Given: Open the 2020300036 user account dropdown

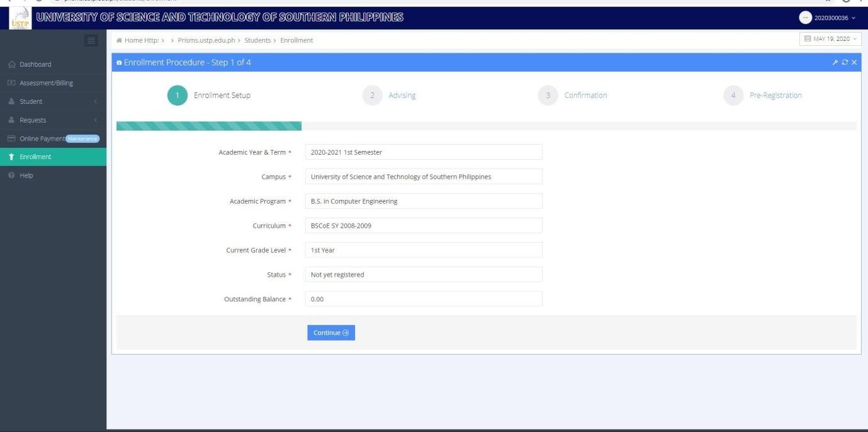Looking at the screenshot, I should click(828, 18).
